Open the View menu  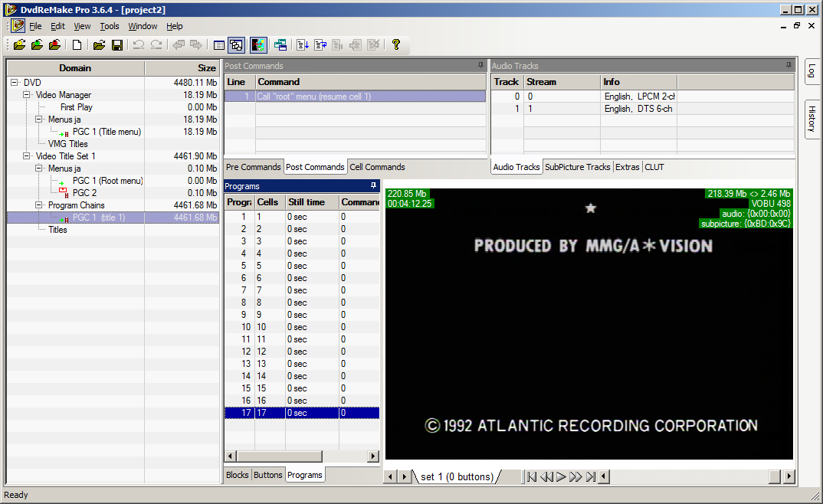pyautogui.click(x=82, y=26)
